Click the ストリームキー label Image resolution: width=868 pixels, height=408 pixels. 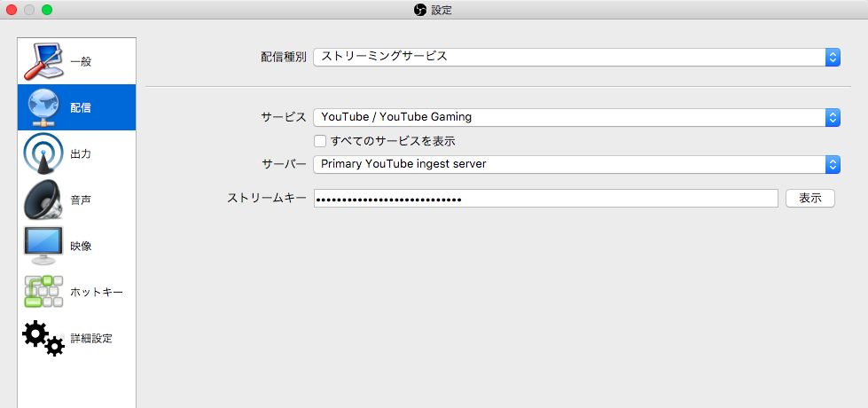click(267, 198)
